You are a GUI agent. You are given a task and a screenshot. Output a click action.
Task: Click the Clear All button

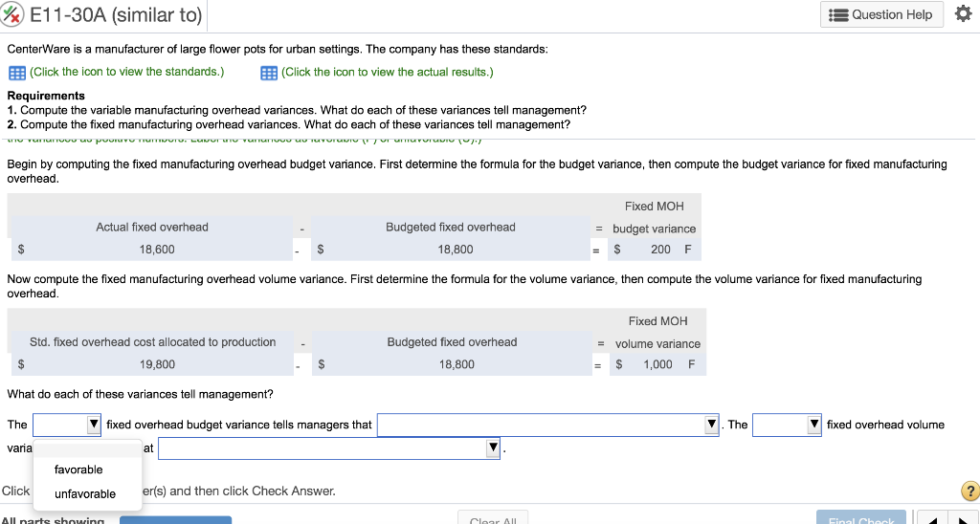[493, 519]
